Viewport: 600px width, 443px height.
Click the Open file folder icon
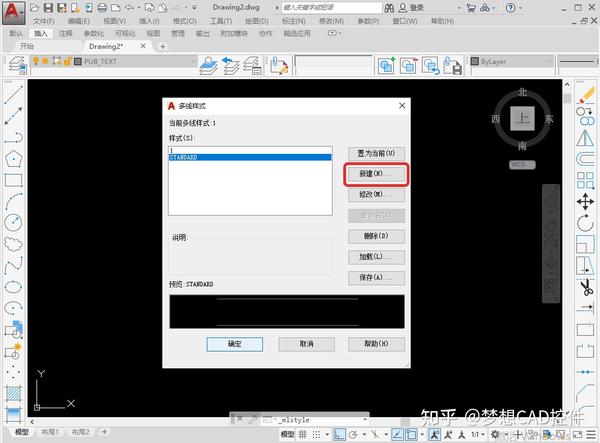(35, 8)
